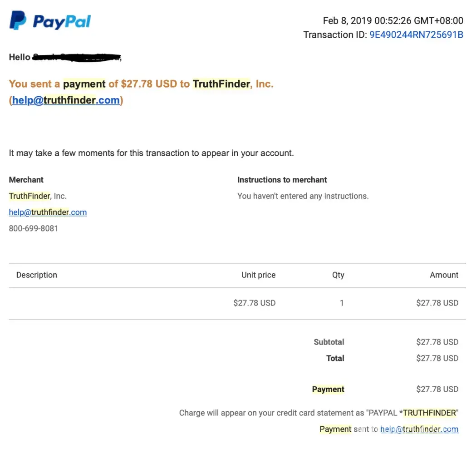
Task: Click the quantity value 1 in the table row
Action: point(342,303)
